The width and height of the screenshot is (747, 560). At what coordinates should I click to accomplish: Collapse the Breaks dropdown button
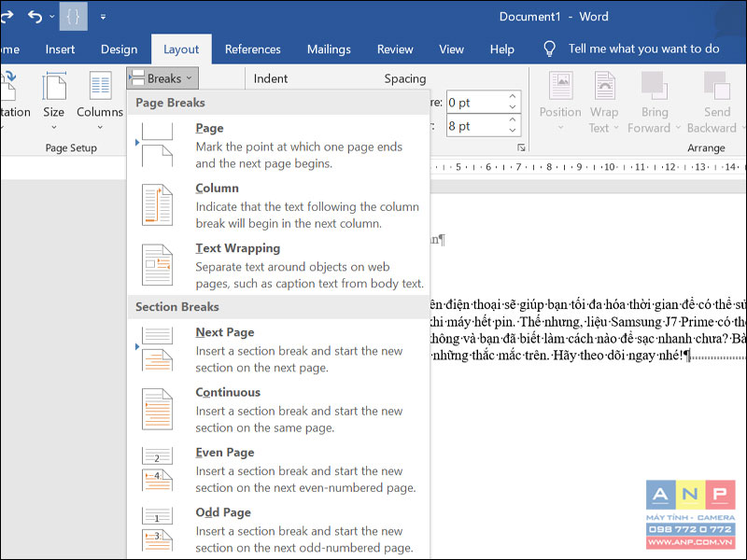tap(162, 78)
